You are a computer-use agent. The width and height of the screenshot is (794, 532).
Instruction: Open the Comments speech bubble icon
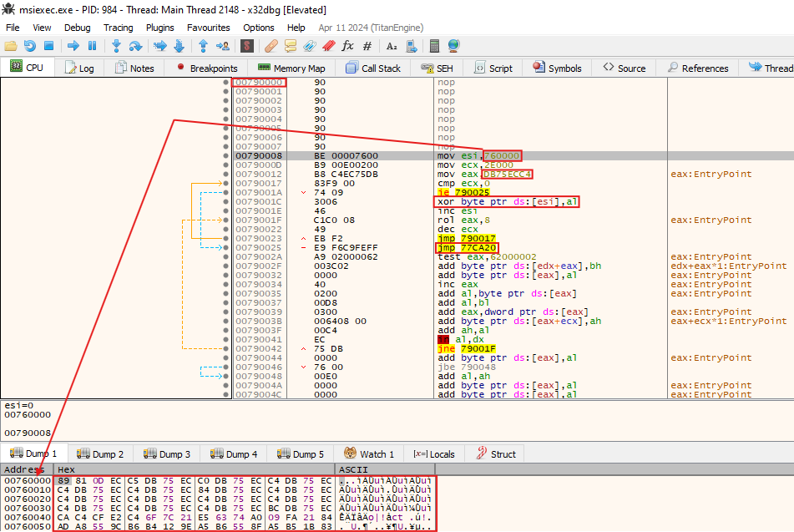291,46
